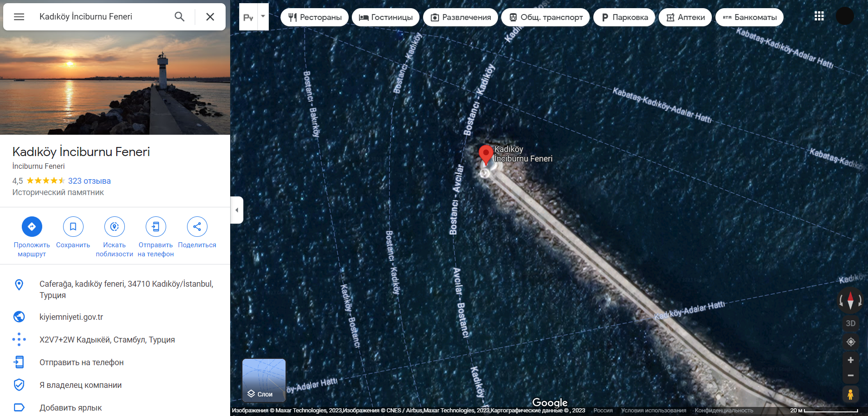Viewport: 868px width, 416px height.
Task: Open the Google apps grid
Action: (x=819, y=16)
